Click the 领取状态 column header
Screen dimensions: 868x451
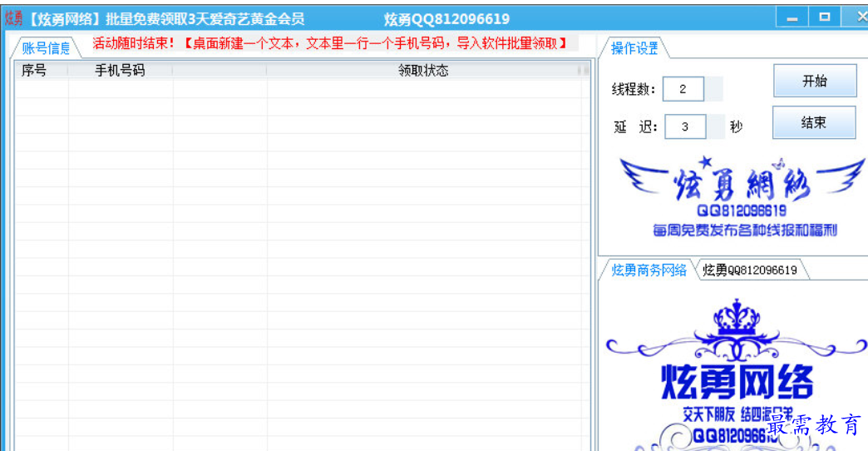[423, 71]
